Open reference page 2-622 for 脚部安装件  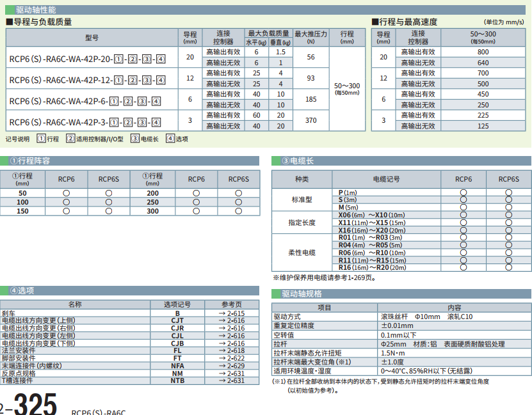click(x=232, y=358)
